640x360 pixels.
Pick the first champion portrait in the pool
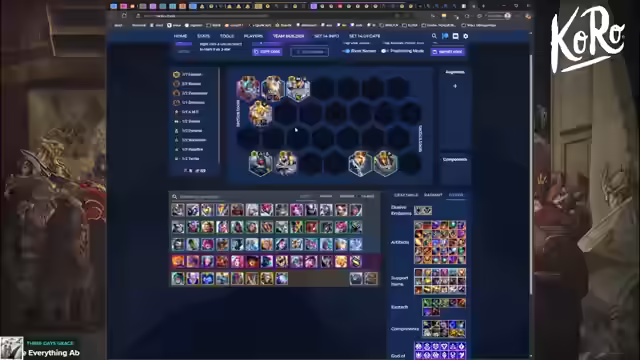[178, 210]
